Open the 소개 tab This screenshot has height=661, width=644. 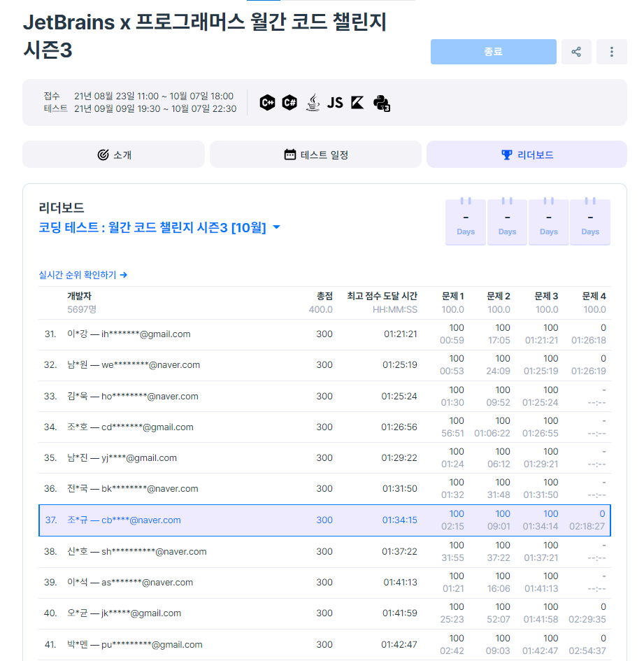[x=113, y=155]
